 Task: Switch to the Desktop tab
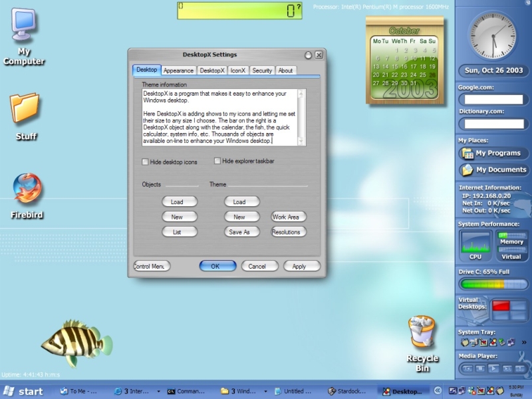pyautogui.click(x=146, y=70)
